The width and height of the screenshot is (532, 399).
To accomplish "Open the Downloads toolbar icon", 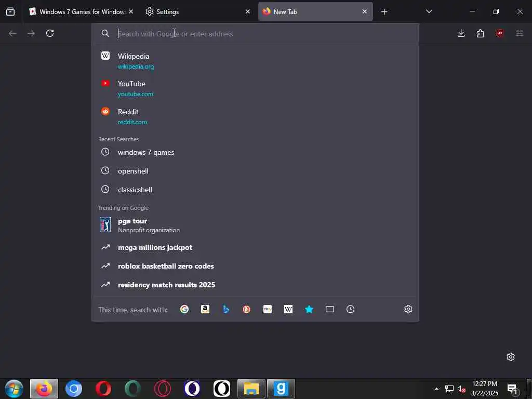I will pyautogui.click(x=461, y=33).
